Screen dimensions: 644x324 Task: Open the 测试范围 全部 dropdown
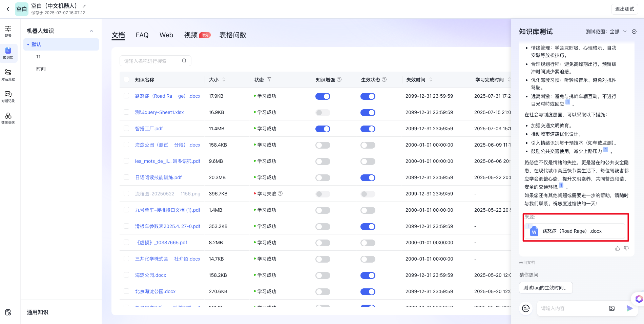point(618,32)
